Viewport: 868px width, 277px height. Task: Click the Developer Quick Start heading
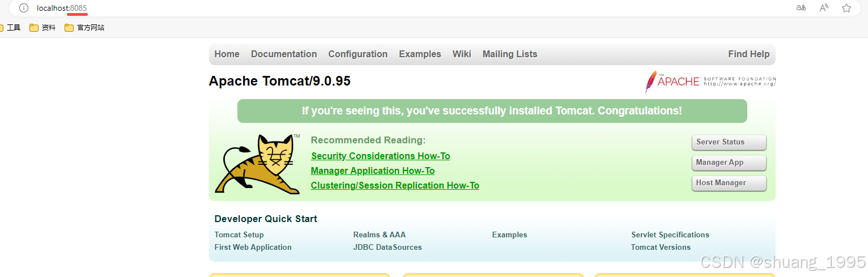click(266, 219)
